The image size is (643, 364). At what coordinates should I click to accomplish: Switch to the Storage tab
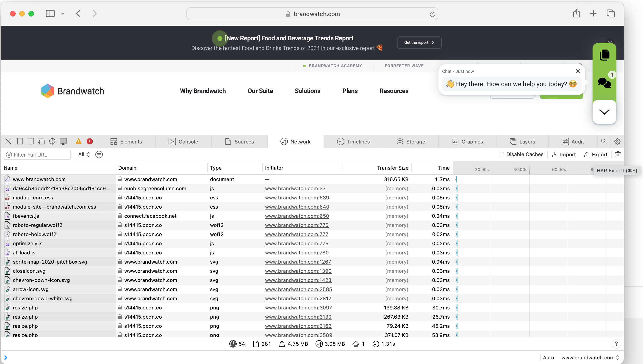(x=411, y=141)
